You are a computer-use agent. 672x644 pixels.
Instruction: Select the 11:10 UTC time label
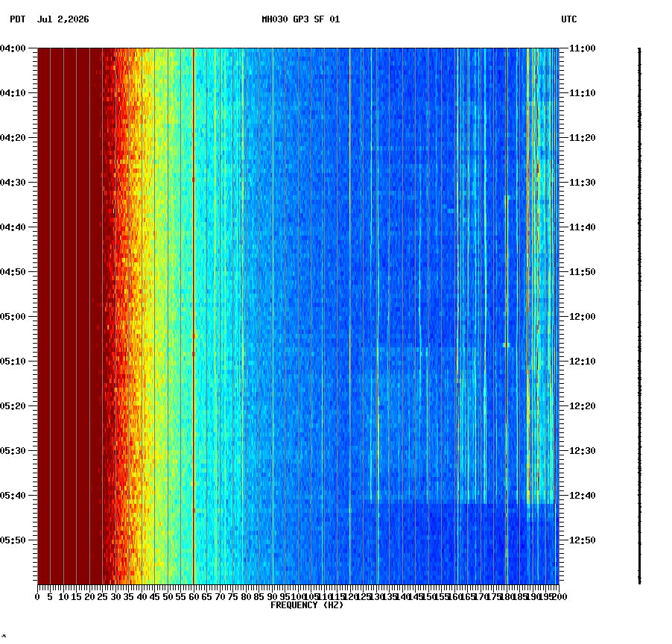coord(583,93)
